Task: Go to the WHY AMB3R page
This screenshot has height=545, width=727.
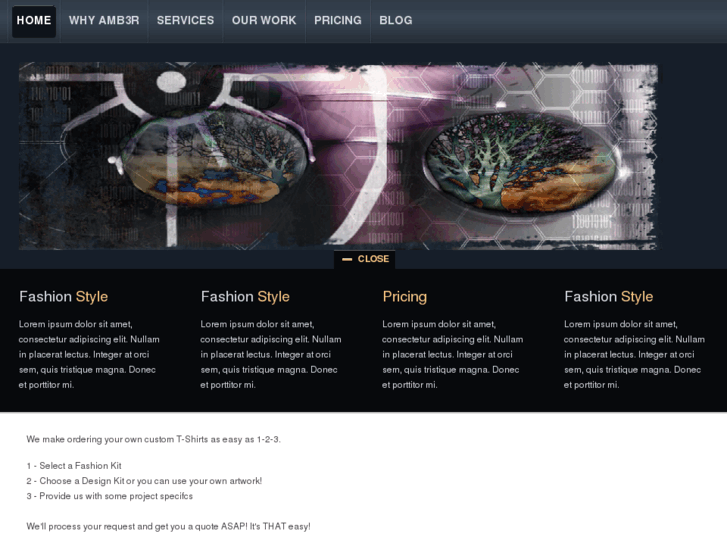Action: click(104, 20)
